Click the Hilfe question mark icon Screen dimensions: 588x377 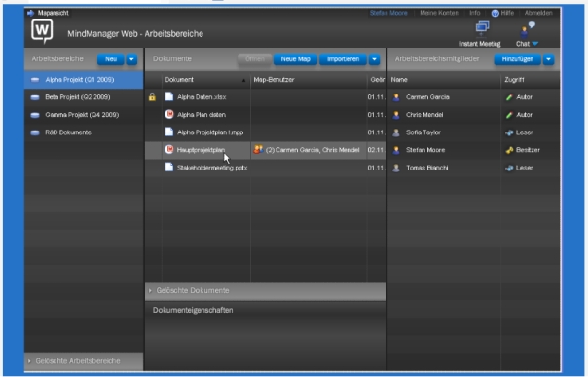click(495, 13)
